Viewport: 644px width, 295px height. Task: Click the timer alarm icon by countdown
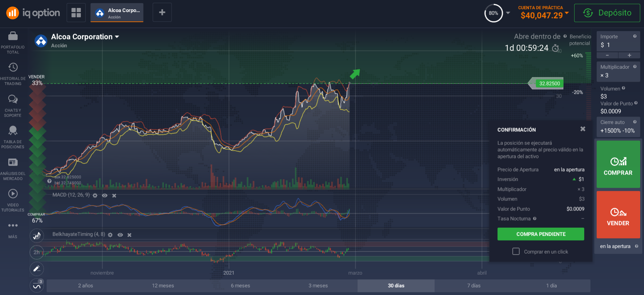tap(555, 48)
